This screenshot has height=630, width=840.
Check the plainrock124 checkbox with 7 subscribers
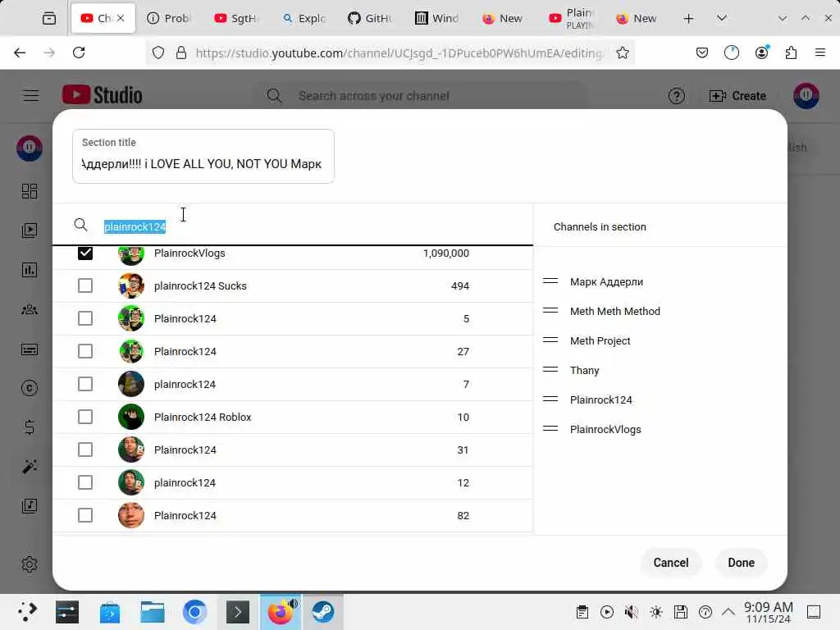(x=85, y=384)
